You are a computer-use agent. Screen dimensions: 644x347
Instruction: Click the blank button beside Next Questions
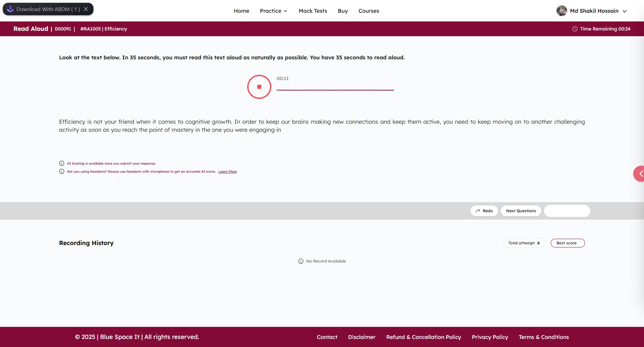(x=567, y=211)
